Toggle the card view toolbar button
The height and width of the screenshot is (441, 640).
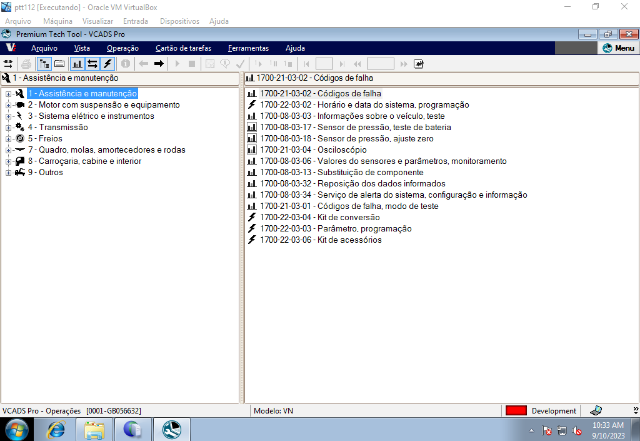coord(60,64)
